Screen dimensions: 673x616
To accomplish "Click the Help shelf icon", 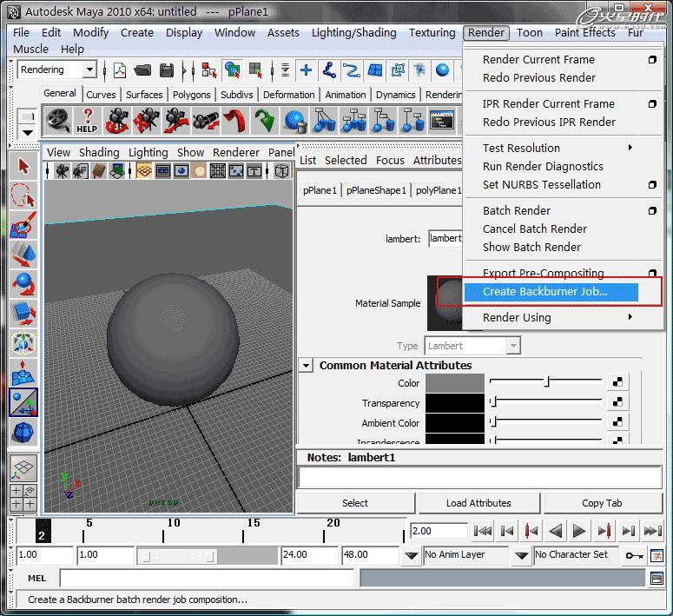I will tap(87, 120).
